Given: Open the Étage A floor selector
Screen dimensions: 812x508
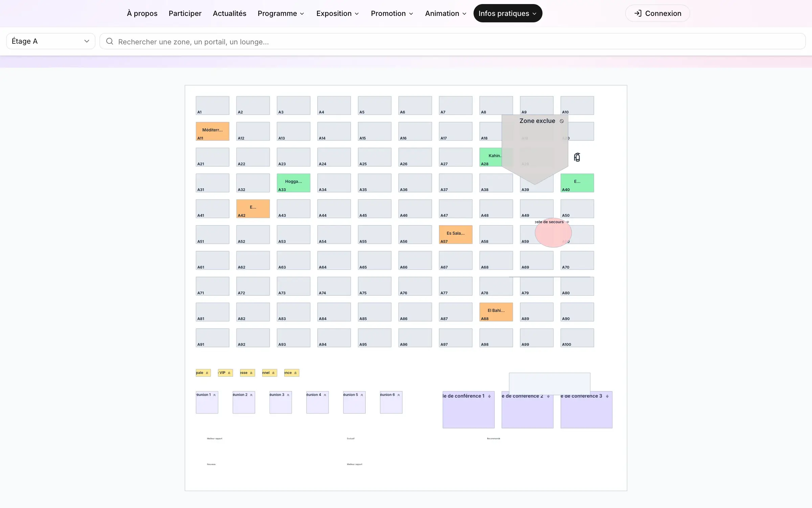Looking at the screenshot, I should pyautogui.click(x=51, y=41).
